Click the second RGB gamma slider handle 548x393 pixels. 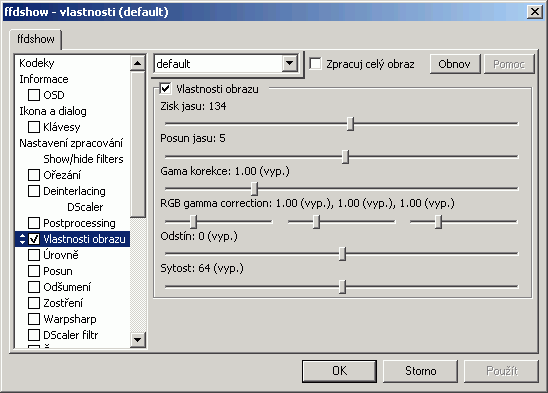click(x=316, y=222)
